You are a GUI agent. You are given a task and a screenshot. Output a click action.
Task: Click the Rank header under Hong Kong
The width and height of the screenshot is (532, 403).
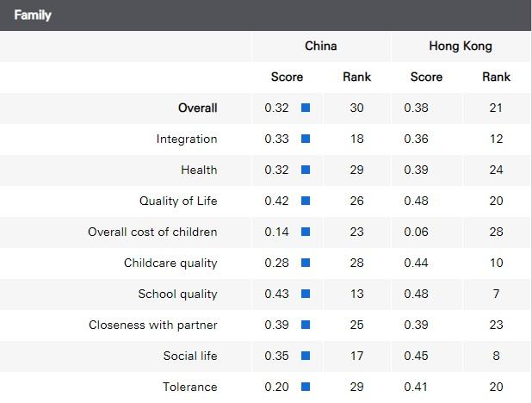[x=496, y=77]
